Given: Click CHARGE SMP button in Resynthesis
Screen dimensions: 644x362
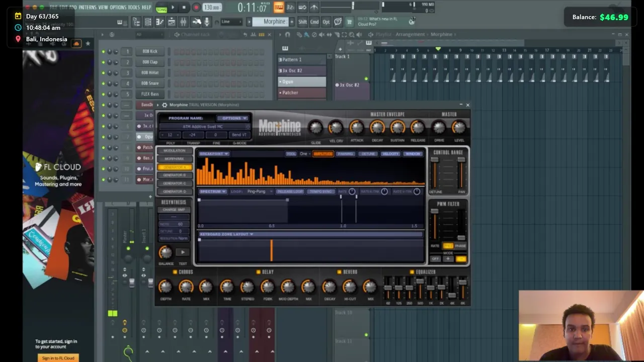Looking at the screenshot, I should pyautogui.click(x=174, y=210).
